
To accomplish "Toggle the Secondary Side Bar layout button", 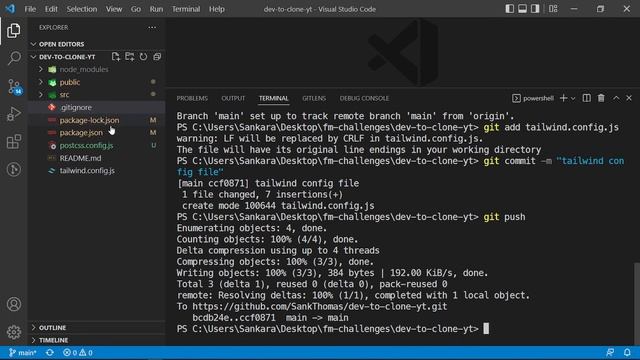I will [x=535, y=9].
